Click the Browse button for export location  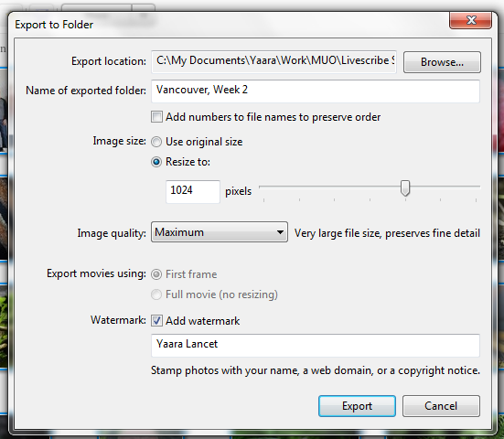(442, 62)
